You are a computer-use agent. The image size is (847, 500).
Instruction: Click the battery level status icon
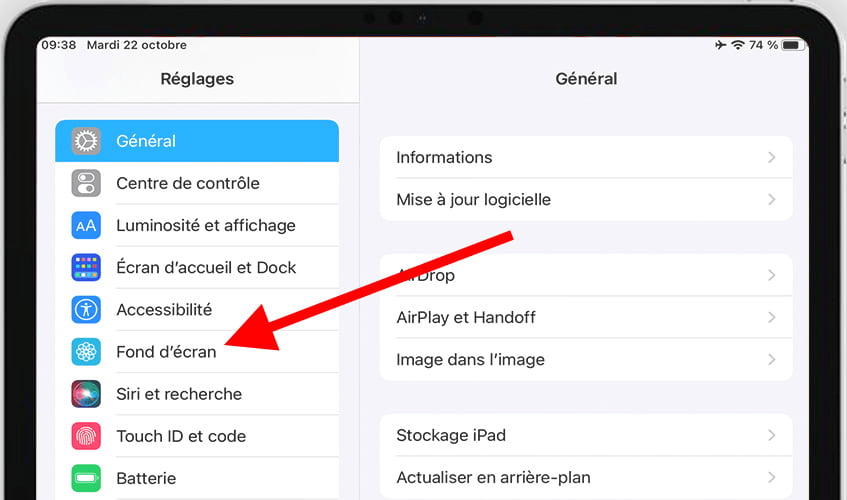[793, 45]
